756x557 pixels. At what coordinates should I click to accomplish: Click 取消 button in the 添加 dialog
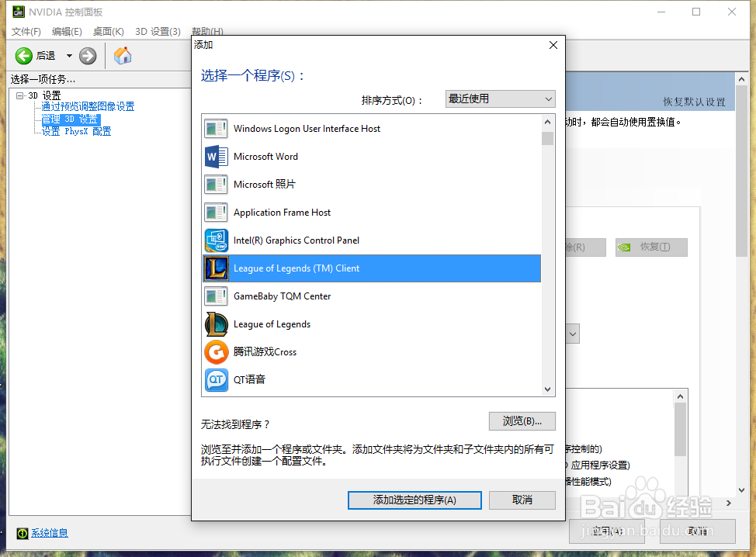point(522,500)
